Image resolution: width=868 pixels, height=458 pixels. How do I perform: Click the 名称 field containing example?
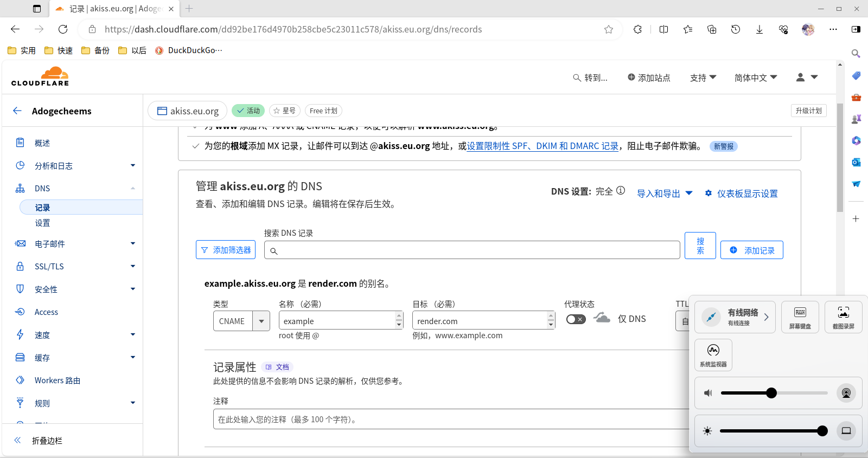(341, 320)
